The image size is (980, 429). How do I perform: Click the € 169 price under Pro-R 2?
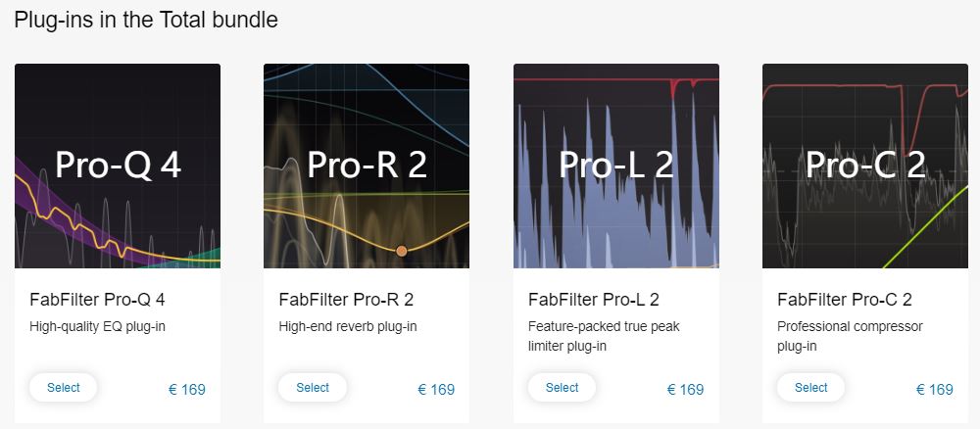click(436, 390)
